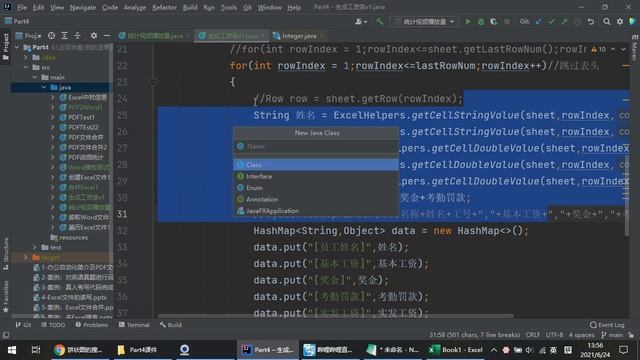Expand the PDFTest1 class node
Viewport: 640px width, 360px height.
53,117
